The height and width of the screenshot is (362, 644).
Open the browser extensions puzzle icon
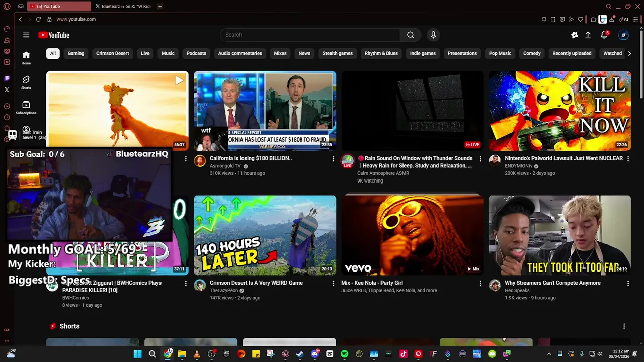pyautogui.click(x=594, y=19)
